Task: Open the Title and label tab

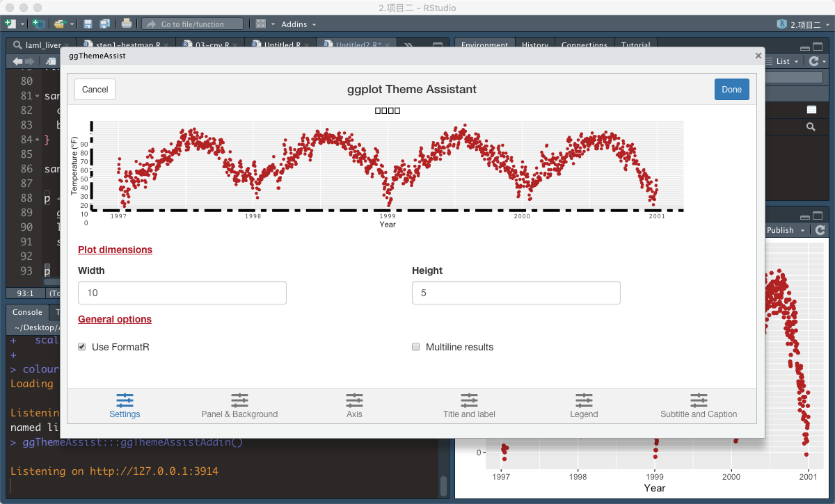Action: click(x=469, y=405)
